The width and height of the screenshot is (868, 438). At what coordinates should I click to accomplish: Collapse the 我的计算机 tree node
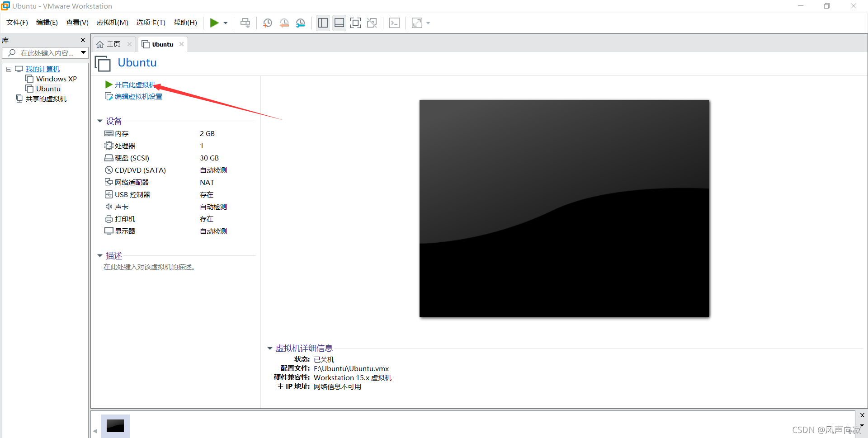9,69
